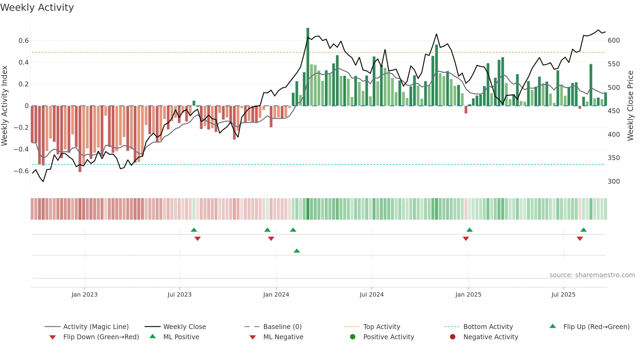Click the source: sharemaestro.com text
644x362 pixels.
(592, 275)
